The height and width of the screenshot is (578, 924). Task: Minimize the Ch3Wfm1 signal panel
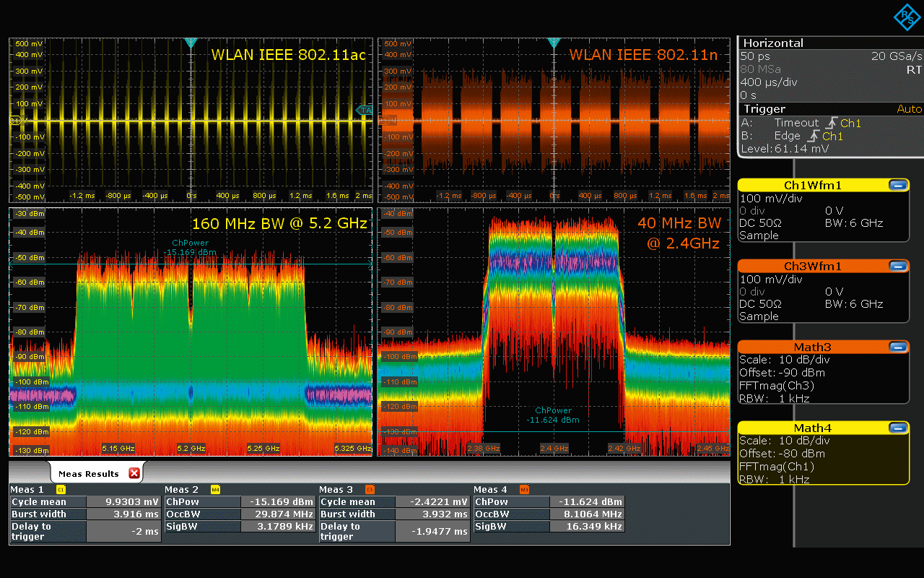[898, 266]
